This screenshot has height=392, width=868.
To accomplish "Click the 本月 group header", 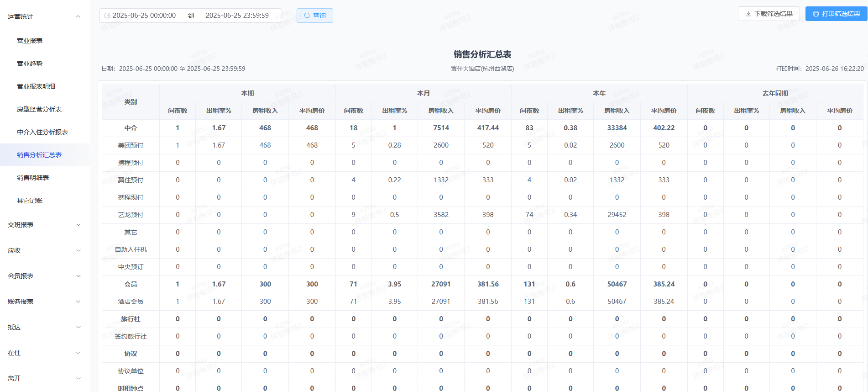I will (x=424, y=93).
